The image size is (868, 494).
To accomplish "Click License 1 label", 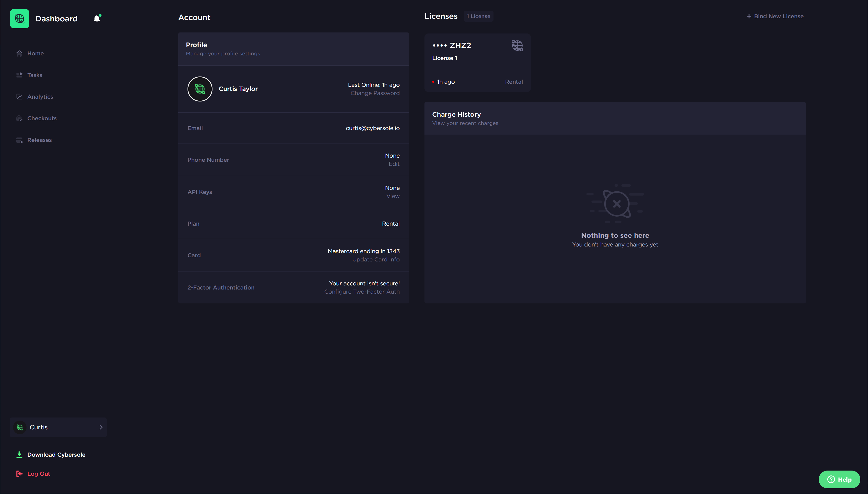I will pos(444,58).
